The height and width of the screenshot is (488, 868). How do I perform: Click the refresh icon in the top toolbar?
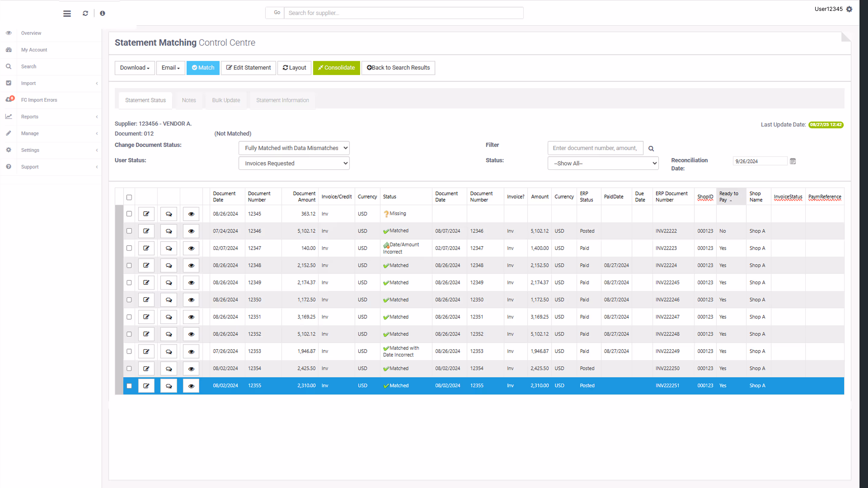click(x=85, y=13)
